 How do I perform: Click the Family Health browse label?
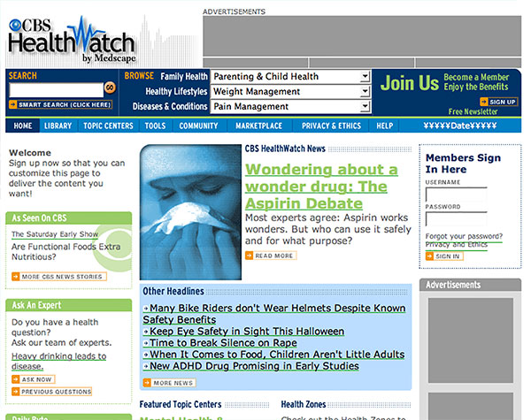pyautogui.click(x=184, y=77)
